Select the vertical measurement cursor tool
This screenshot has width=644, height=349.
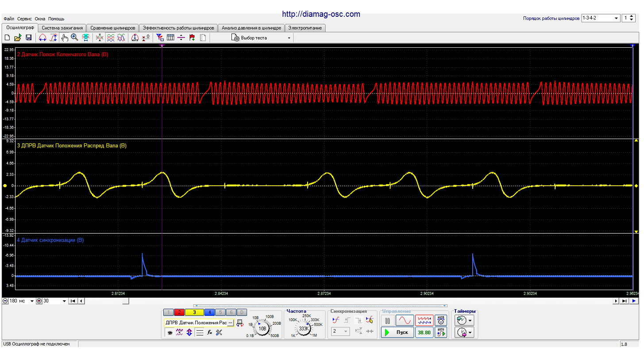click(53, 38)
